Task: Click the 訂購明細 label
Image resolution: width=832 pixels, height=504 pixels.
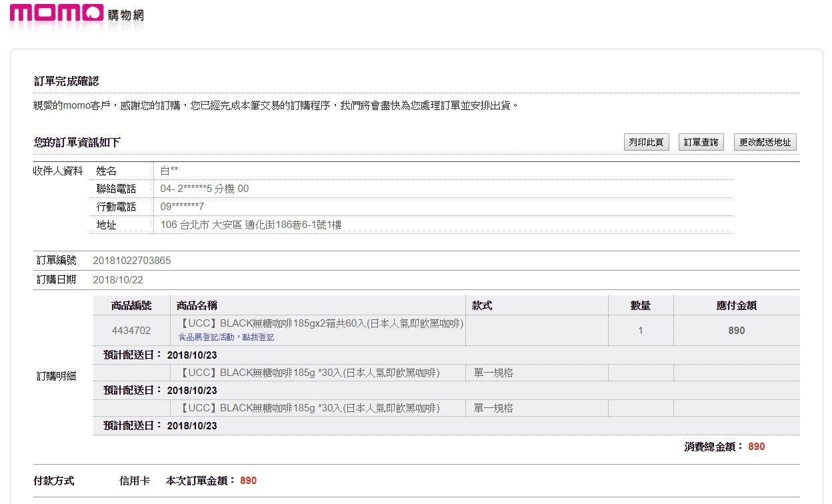Action: point(56,376)
